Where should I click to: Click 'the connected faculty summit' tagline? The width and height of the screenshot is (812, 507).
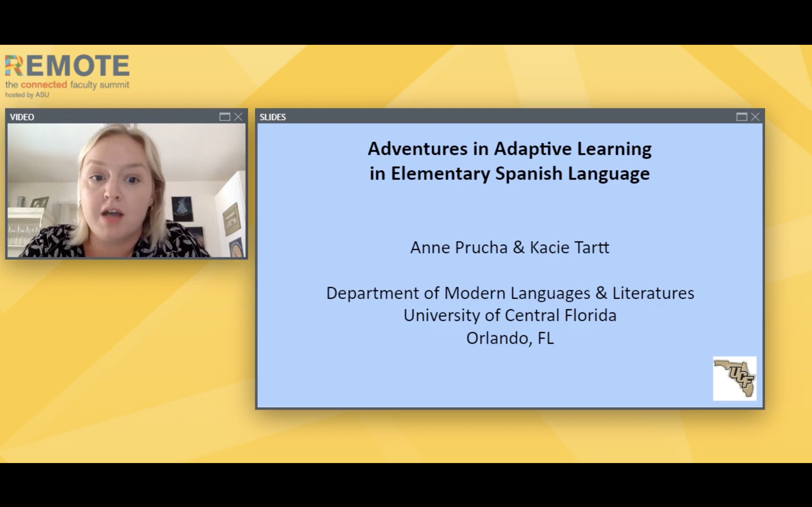click(67, 84)
